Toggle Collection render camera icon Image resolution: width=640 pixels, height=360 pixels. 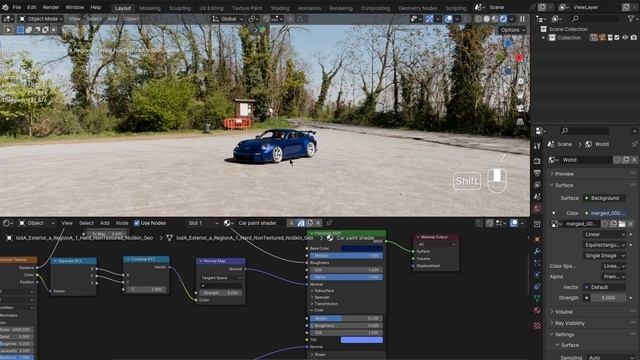point(633,38)
